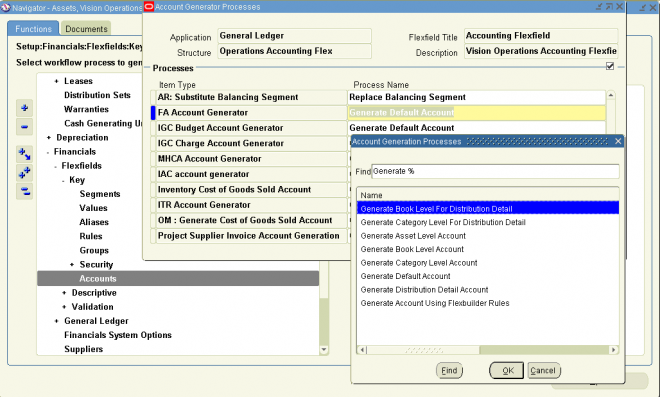
Task: Click the Replace Balancing Segment process name
Action: (476, 97)
